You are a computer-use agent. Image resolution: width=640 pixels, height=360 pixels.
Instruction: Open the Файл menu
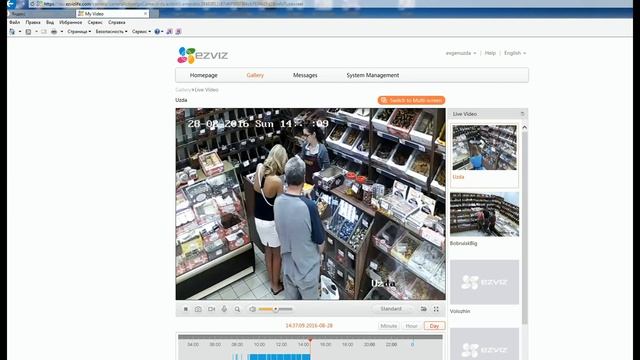pyautogui.click(x=15, y=22)
